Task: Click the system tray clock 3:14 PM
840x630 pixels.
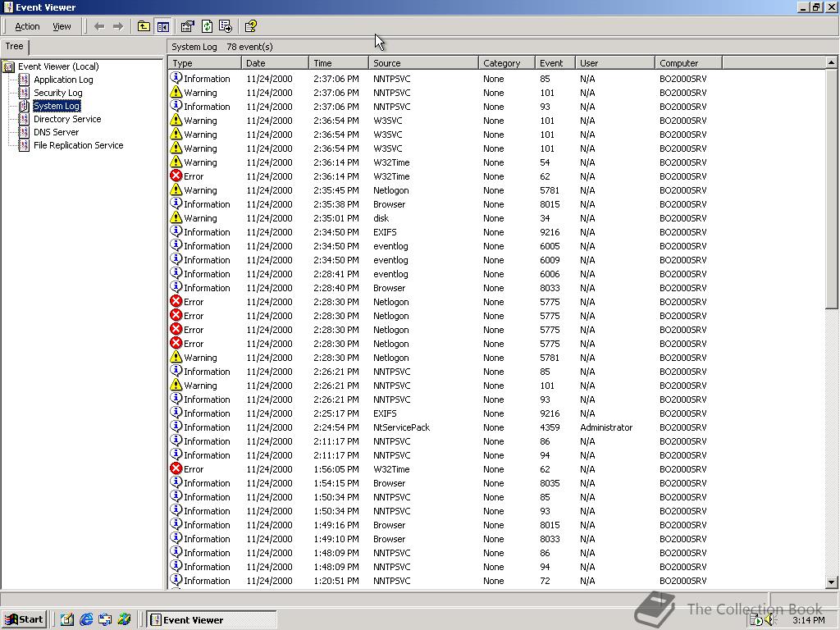Action: [809, 620]
